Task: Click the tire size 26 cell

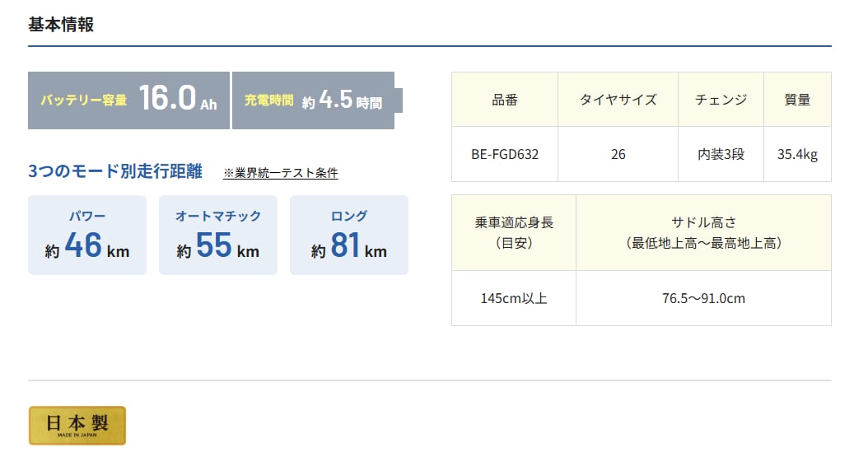Action: click(x=618, y=154)
